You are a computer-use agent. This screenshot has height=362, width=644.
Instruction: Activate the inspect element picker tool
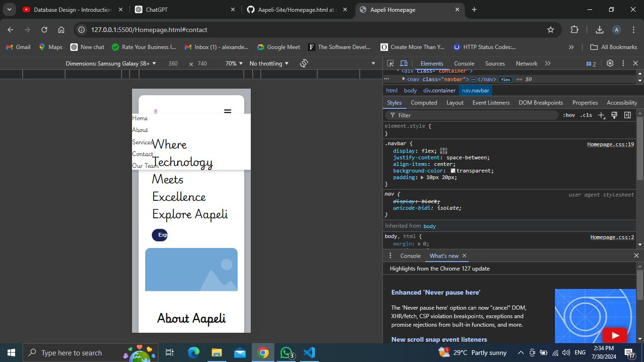(390, 64)
